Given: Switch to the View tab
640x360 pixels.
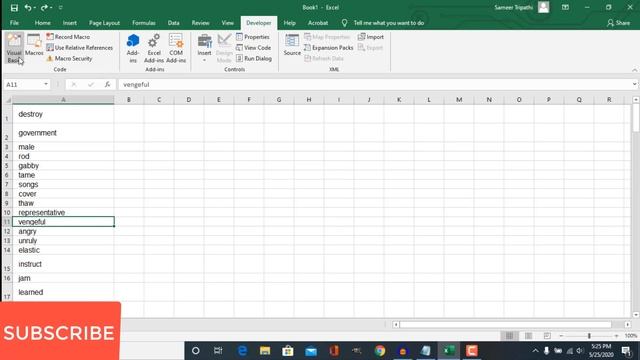Looking at the screenshot, I should [227, 23].
